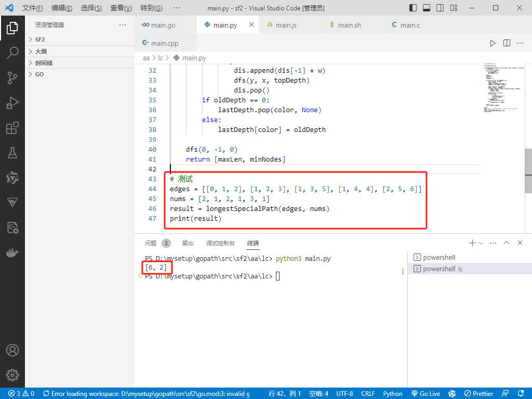This screenshot has height=399, width=532.
Task: Toggle secondary side bar layout icon
Action: pyautogui.click(x=440, y=8)
